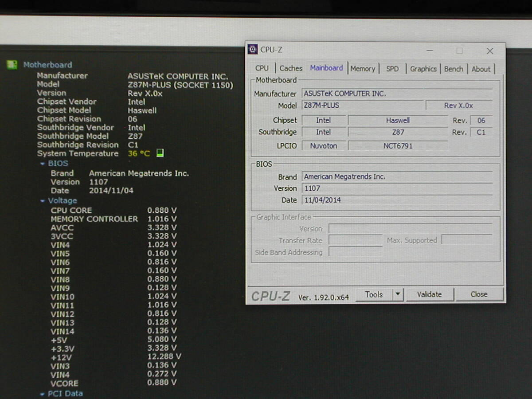Click the Chipset Model Haswell row
This screenshot has height=399, width=532.
(x=97, y=110)
